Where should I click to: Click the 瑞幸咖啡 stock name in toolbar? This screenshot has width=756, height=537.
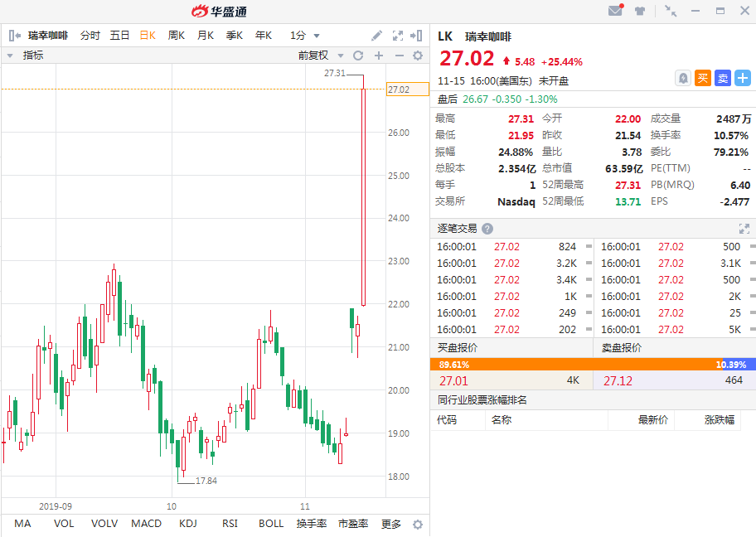coord(48,36)
